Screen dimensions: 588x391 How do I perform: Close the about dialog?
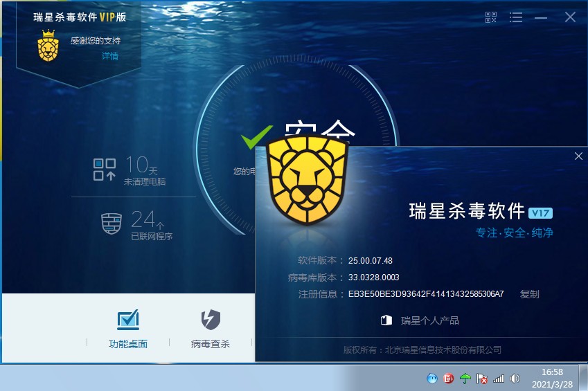(578, 156)
